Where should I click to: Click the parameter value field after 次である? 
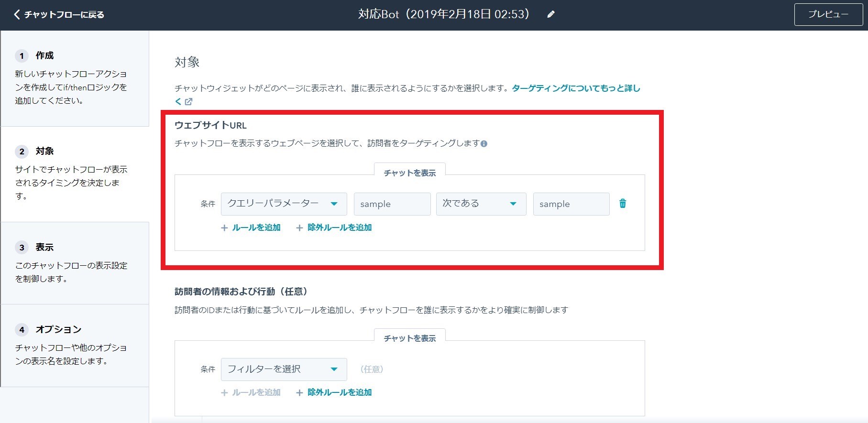(571, 204)
